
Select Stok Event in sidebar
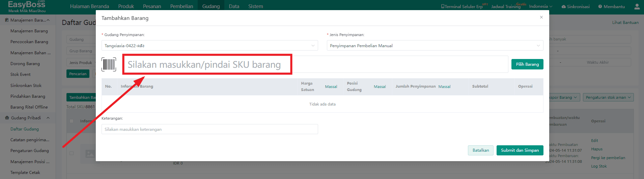[20, 74]
